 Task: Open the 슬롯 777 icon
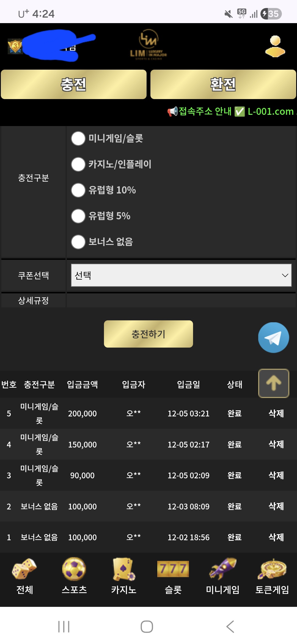tap(173, 569)
